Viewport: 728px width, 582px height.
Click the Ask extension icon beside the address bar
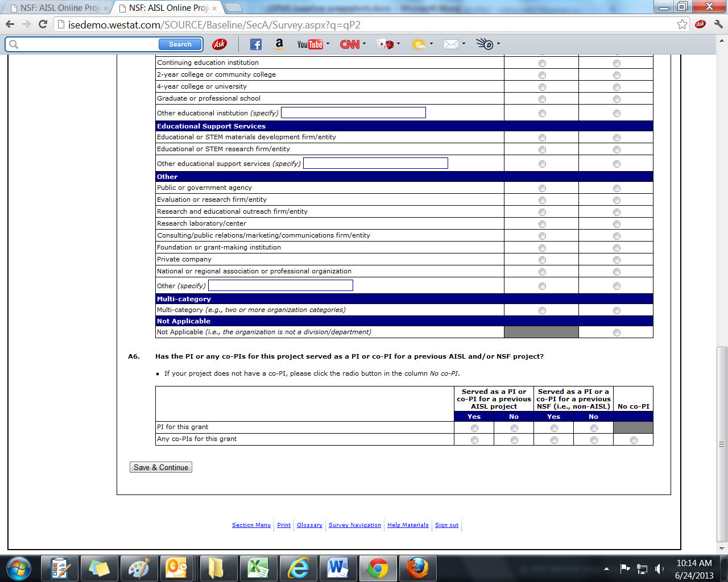coord(700,24)
